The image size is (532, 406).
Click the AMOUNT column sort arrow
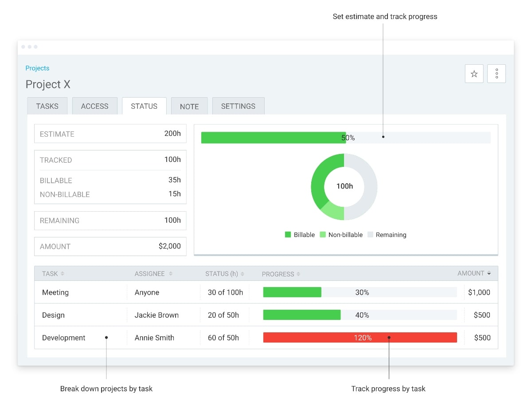pyautogui.click(x=489, y=273)
